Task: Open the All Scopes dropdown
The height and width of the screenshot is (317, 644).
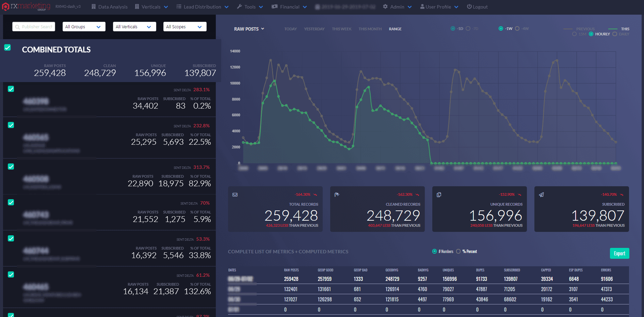Action: coord(185,27)
